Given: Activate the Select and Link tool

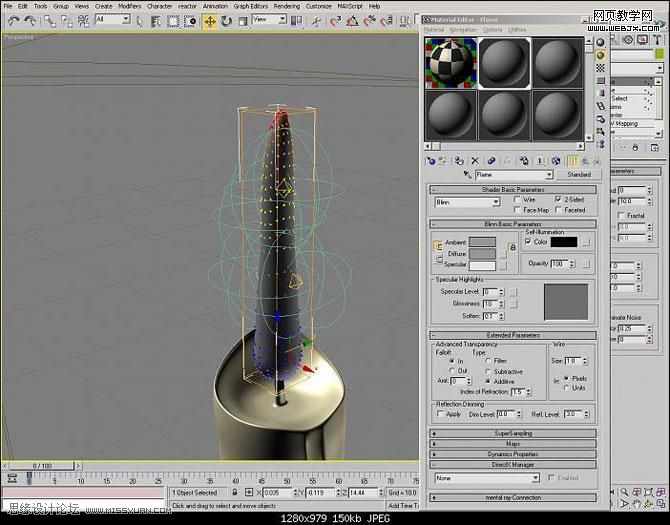Looking at the screenshot, I should tap(50, 21).
